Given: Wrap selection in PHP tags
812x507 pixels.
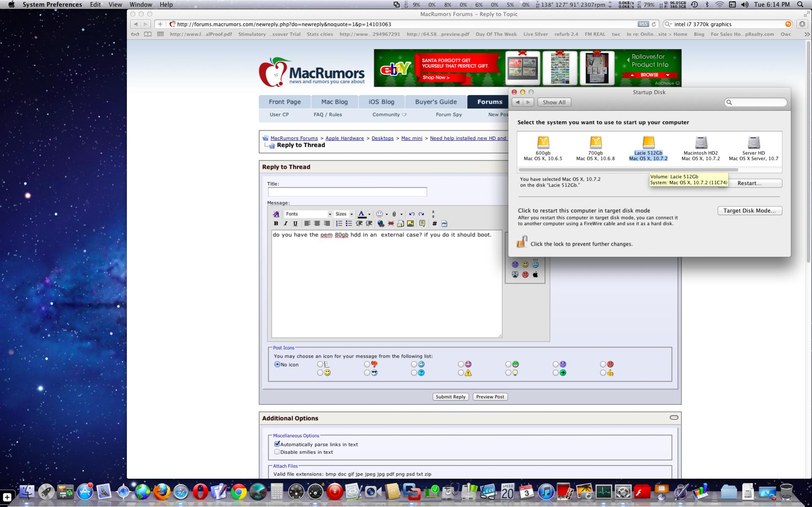Looking at the screenshot, I should pyautogui.click(x=444, y=223).
